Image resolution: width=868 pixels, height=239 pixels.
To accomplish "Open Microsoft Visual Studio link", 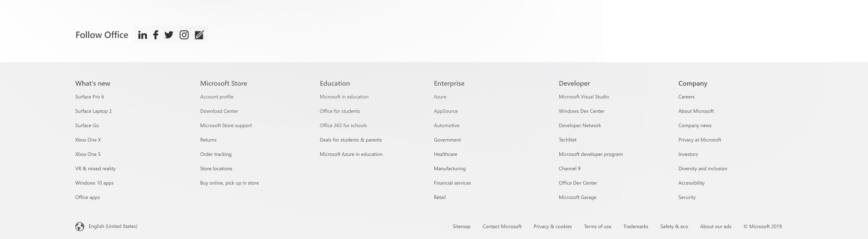I will coord(584,96).
